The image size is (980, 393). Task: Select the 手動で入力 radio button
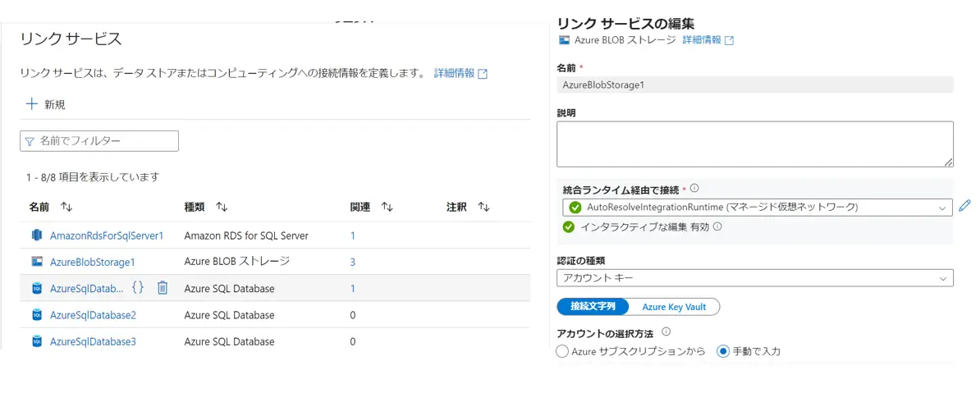point(723,351)
